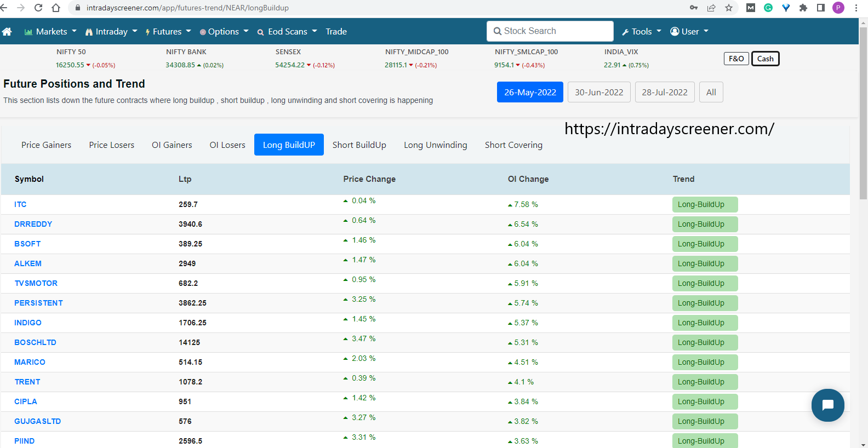Select the 28-Jul-2022 expiry
Screen dimensions: 868x448
coord(665,92)
